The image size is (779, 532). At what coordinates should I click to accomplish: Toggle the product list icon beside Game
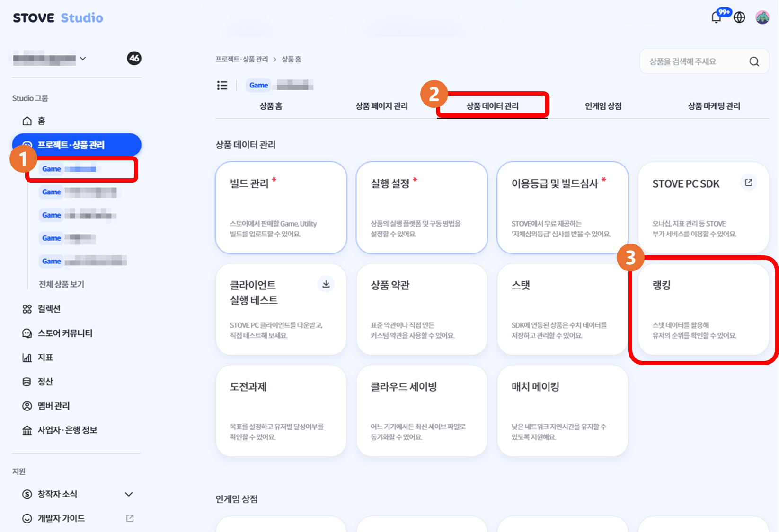[x=222, y=85]
